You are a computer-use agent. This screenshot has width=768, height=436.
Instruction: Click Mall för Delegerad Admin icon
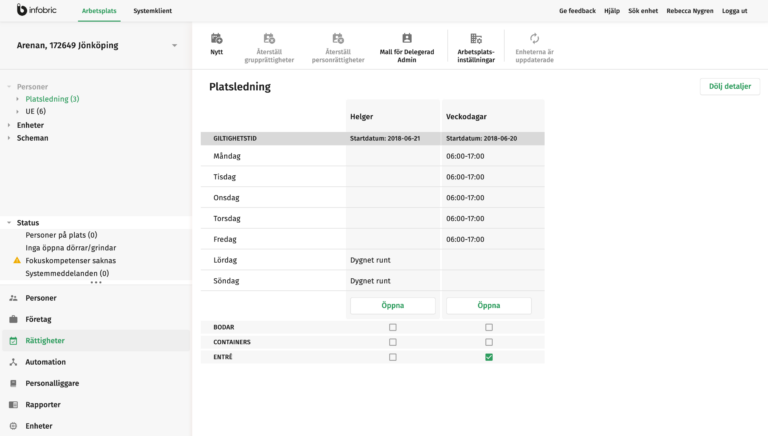click(406, 39)
